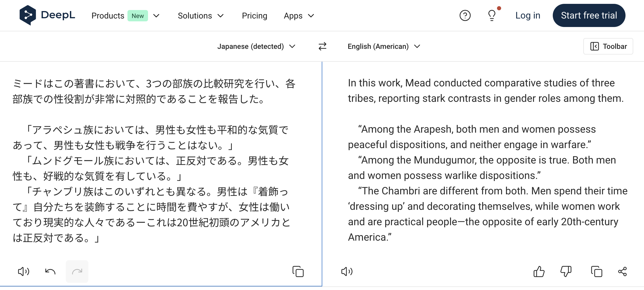Open the help menu
Screen dimensions: 644x290
(465, 15)
